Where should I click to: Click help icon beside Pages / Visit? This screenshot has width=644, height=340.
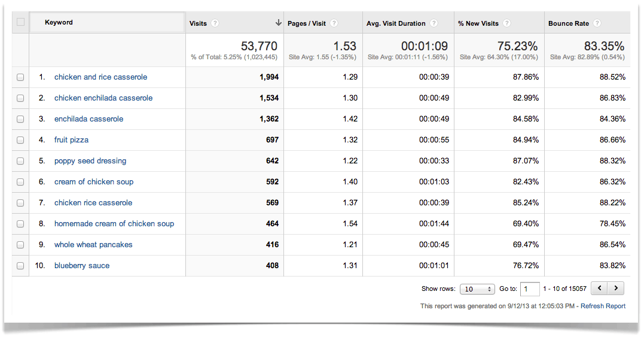(x=334, y=23)
